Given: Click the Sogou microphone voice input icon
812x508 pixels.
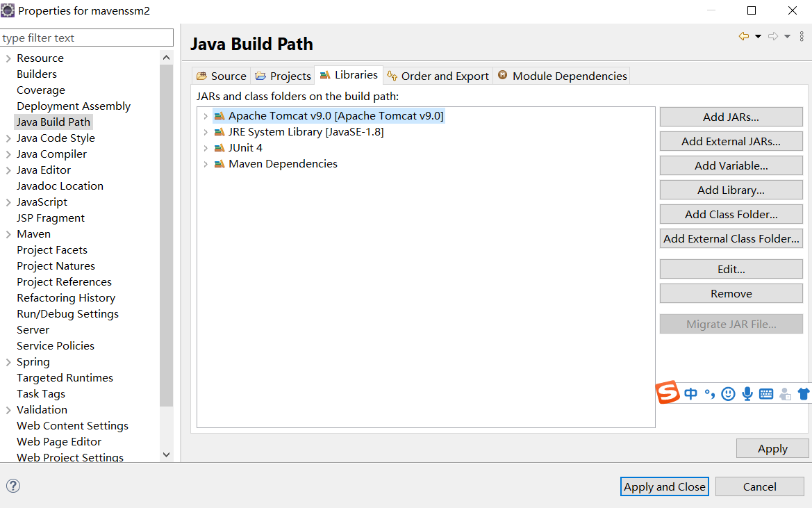Looking at the screenshot, I should coord(747,394).
